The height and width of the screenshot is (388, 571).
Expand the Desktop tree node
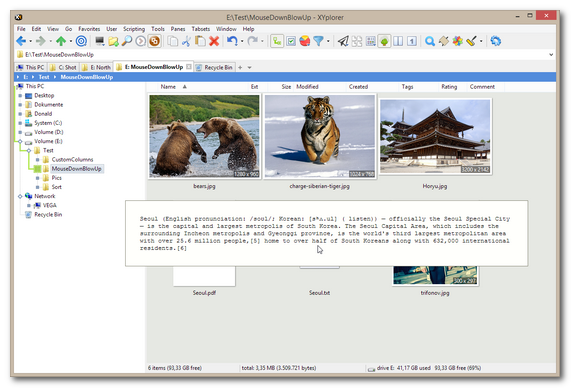click(20, 95)
